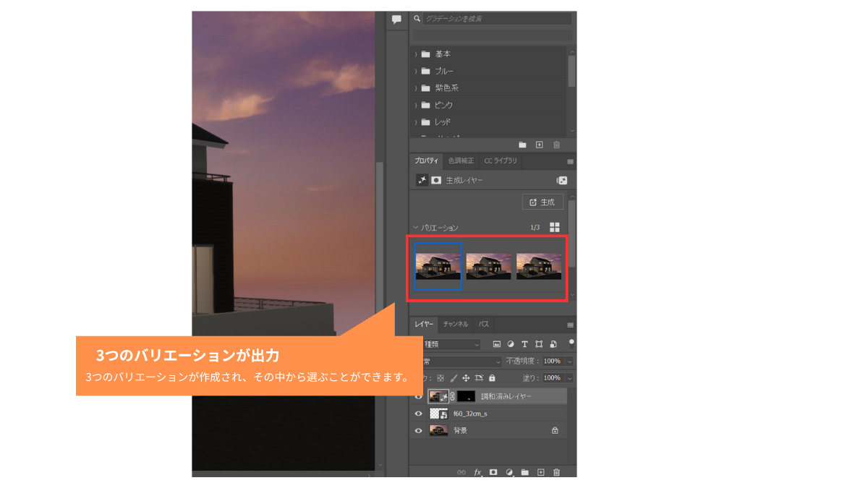Filter layers by type (T) icon
The height and width of the screenshot is (488, 868).
[x=524, y=344]
